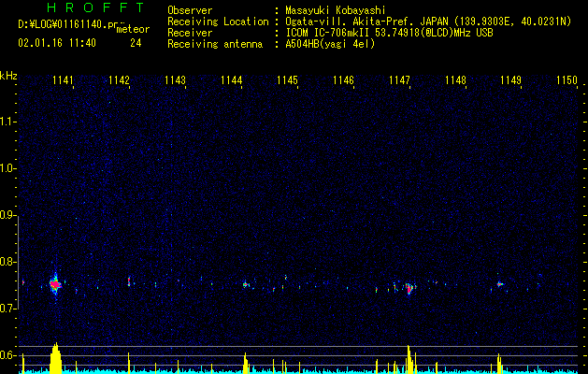Click the date stamp 02.01.16 11:40
Screen dimensions: 588x374
tap(57, 43)
